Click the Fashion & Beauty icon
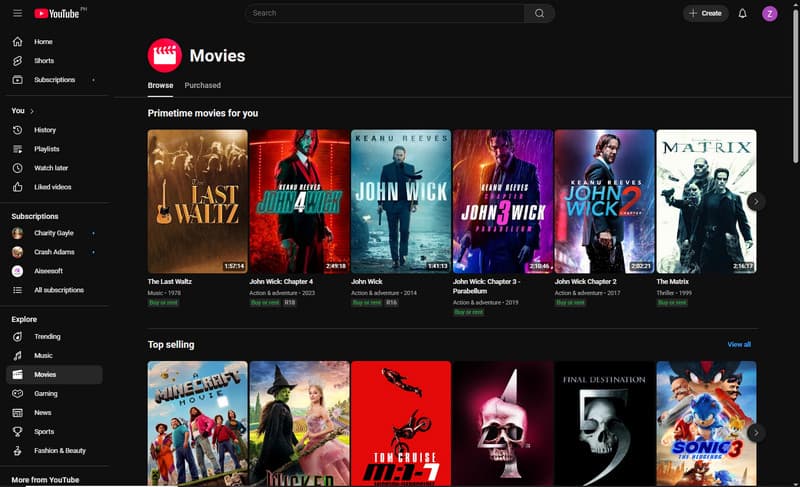The width and height of the screenshot is (800, 487). 17,451
